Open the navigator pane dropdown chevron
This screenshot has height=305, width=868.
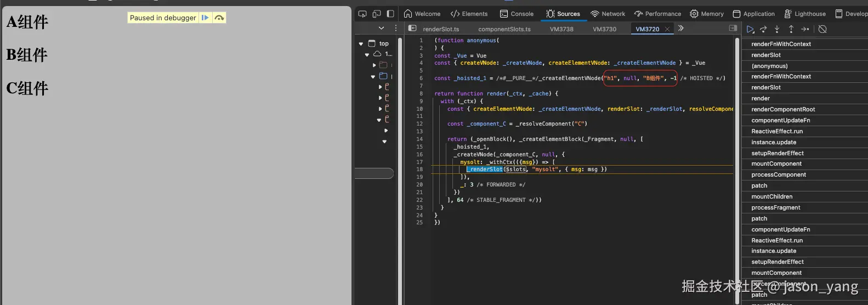click(x=381, y=28)
